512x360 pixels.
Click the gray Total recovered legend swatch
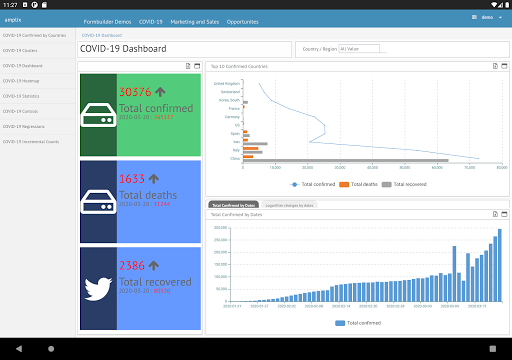pos(387,184)
